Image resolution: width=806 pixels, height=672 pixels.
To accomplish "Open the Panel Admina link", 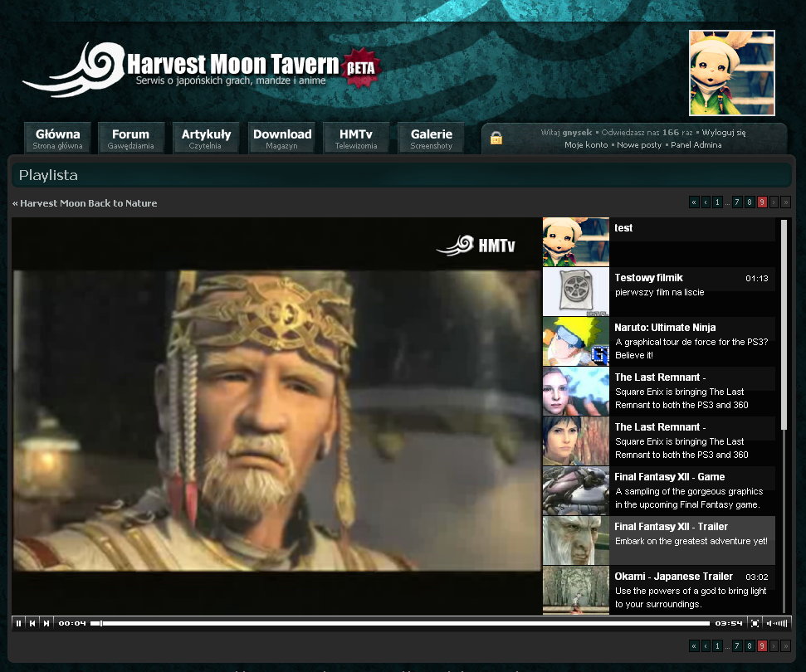I will (x=696, y=145).
